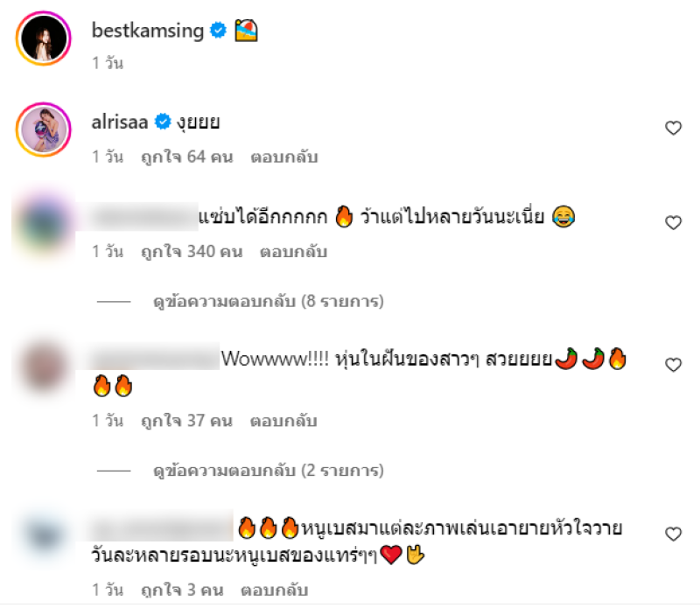Reply to the Wowwww comment
This screenshot has width=700, height=608.
(283, 421)
